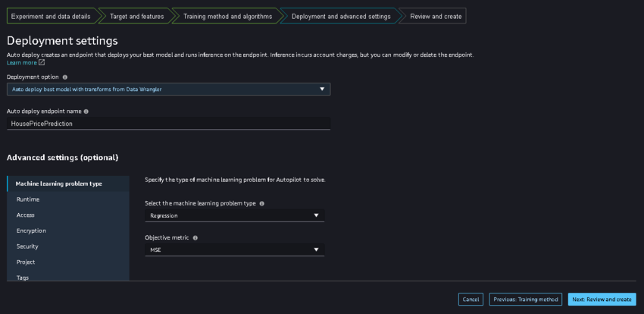
Task: Open the Deployment option dropdown
Action: [x=168, y=89]
